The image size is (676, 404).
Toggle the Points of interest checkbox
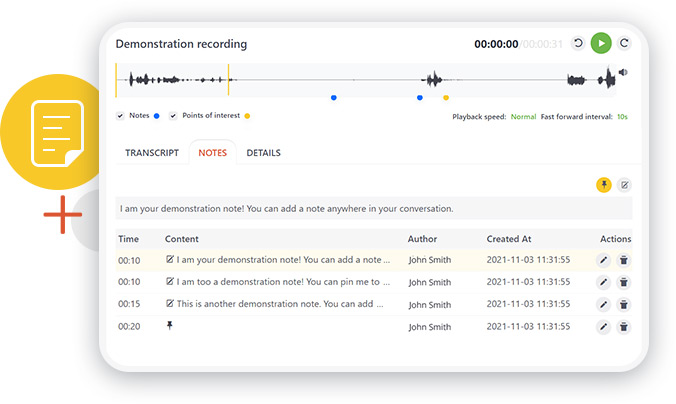(x=173, y=116)
